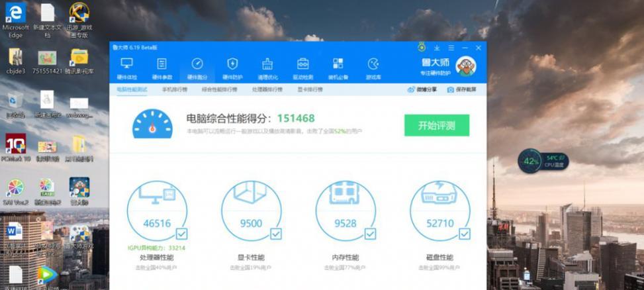The image size is (644, 290).
Task: Open the Recycle Bin on desktop
Action: [15, 105]
